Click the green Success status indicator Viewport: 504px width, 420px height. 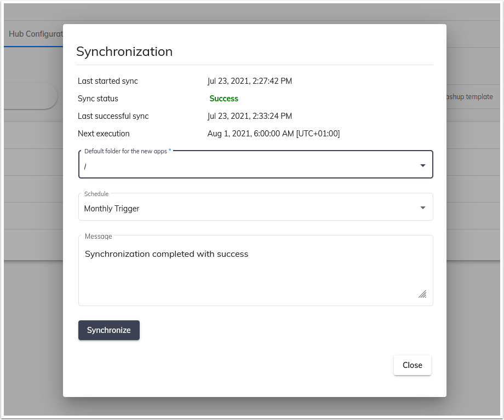point(223,99)
